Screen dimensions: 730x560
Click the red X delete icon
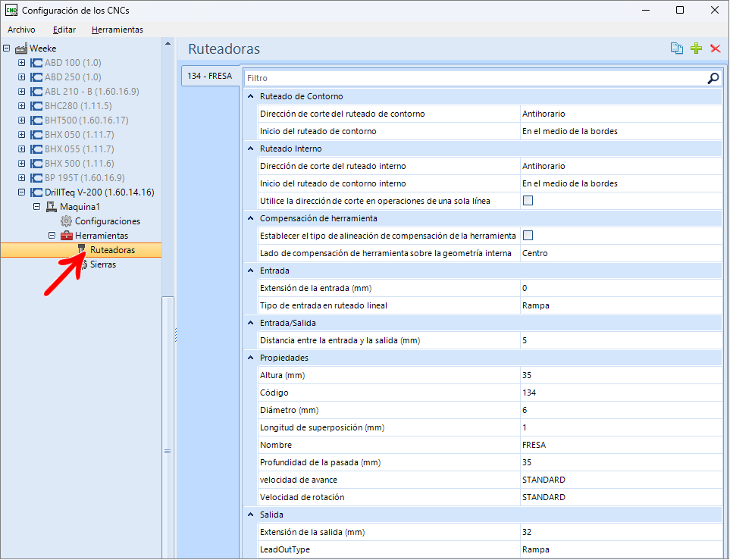point(716,48)
